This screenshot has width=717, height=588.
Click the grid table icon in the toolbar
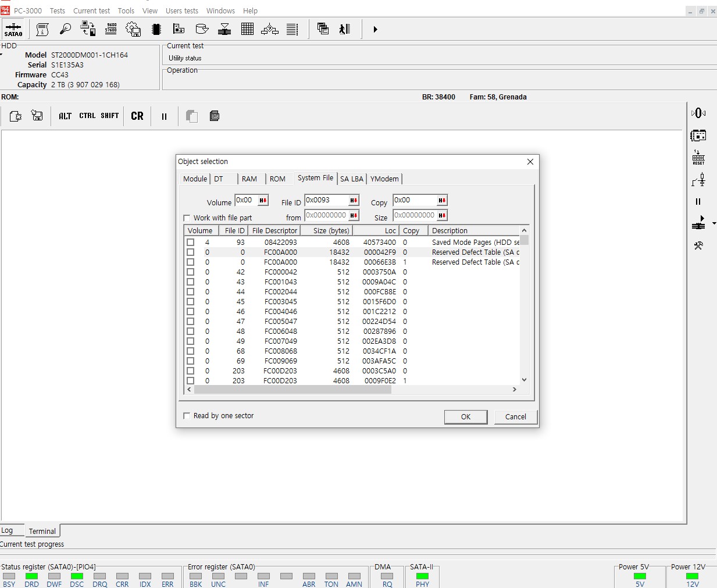point(247,29)
